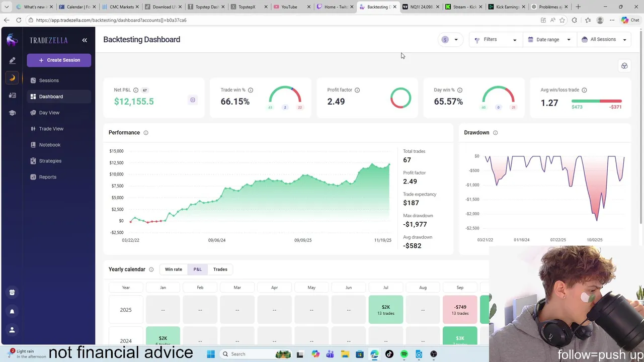Click the info icon next to Avg win/loss trade

pos(584,90)
